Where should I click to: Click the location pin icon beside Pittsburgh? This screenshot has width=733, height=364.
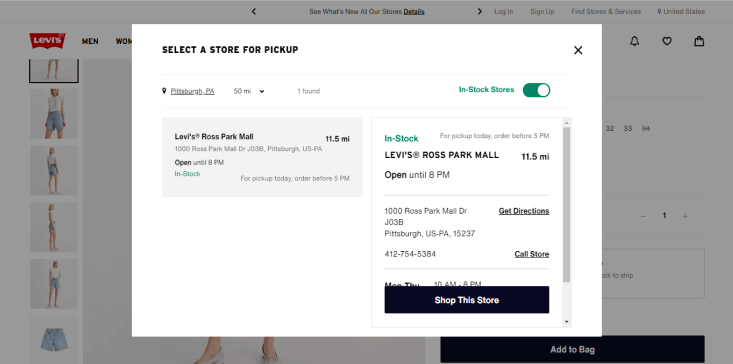(x=164, y=91)
